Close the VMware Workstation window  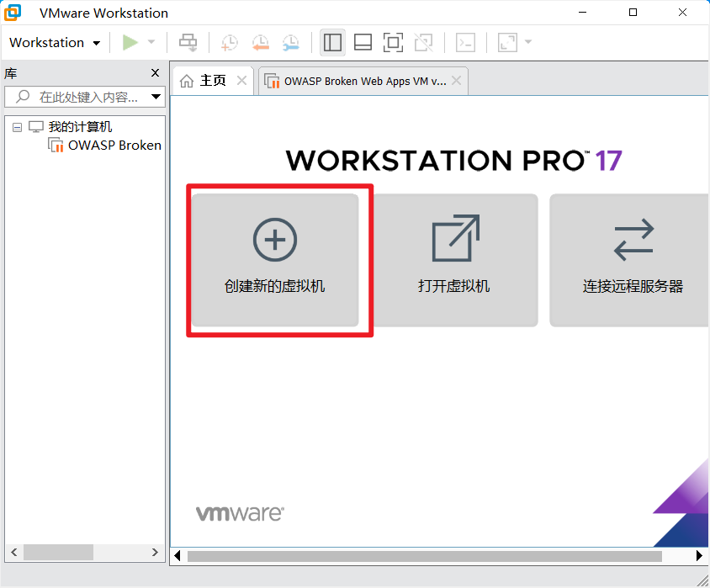682,13
